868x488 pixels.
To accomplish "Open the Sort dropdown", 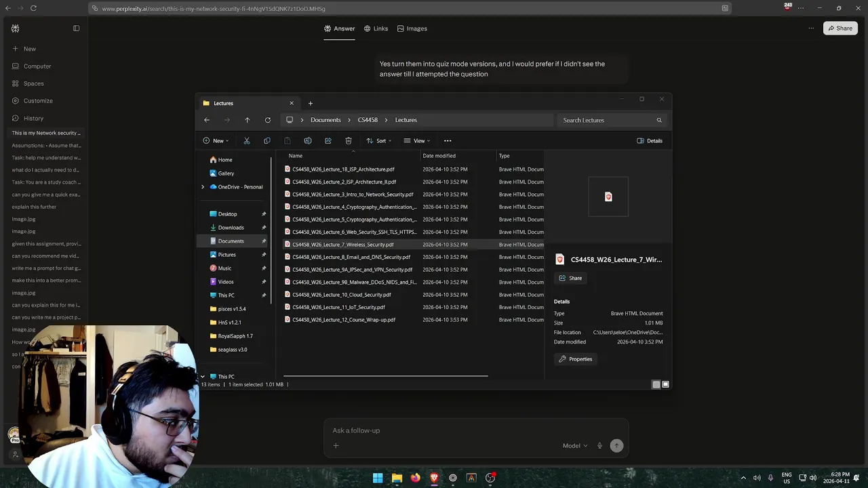I will point(379,141).
